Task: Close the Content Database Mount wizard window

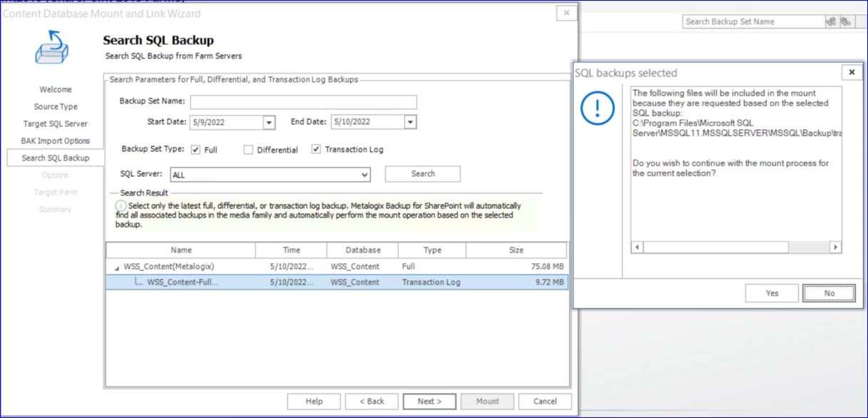Action: (x=566, y=13)
